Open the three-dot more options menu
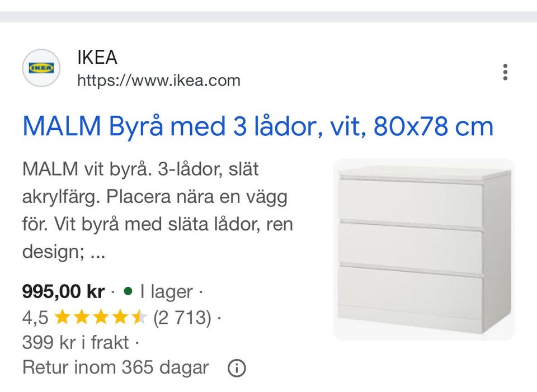 tap(505, 72)
